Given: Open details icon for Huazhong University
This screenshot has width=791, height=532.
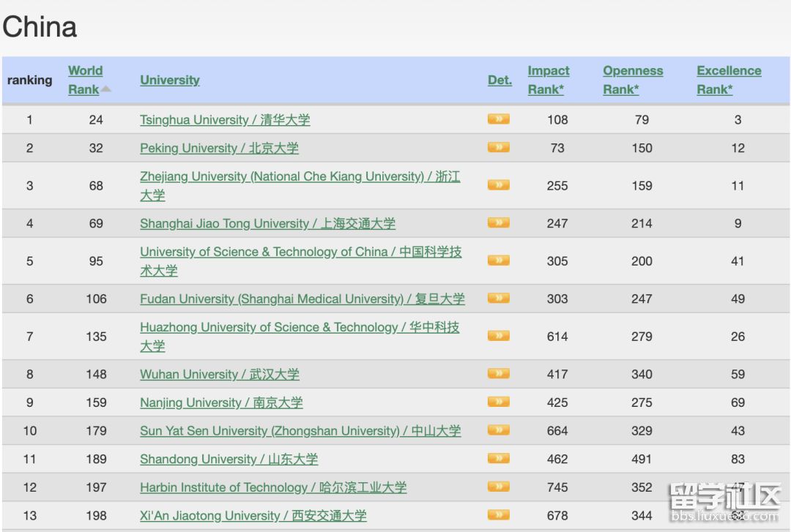Looking at the screenshot, I should (499, 336).
